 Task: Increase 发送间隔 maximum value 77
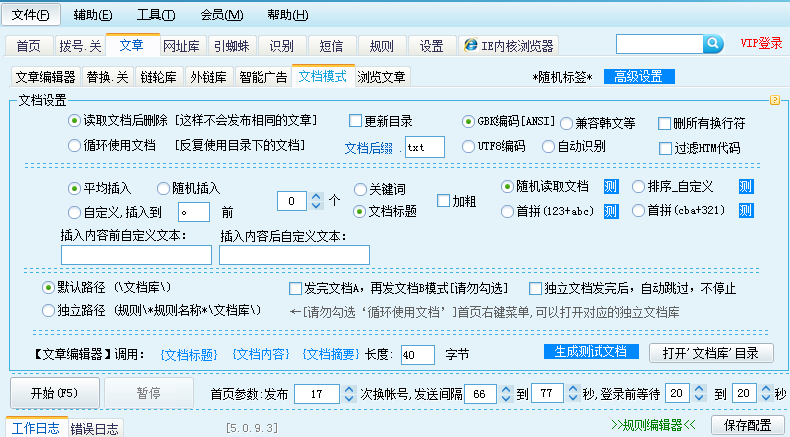573,389
